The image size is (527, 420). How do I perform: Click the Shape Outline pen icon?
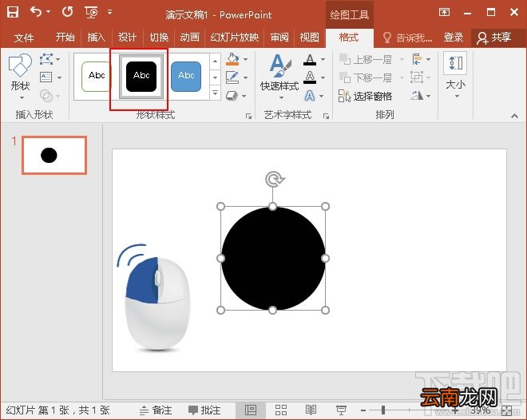click(x=232, y=77)
